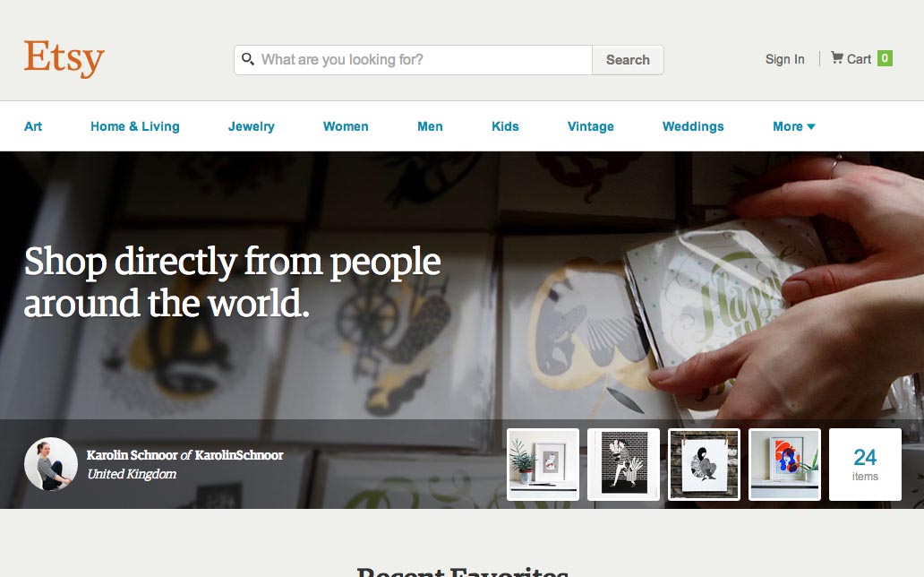Select the Jewelry category
This screenshot has height=577, width=924.
coord(251,126)
